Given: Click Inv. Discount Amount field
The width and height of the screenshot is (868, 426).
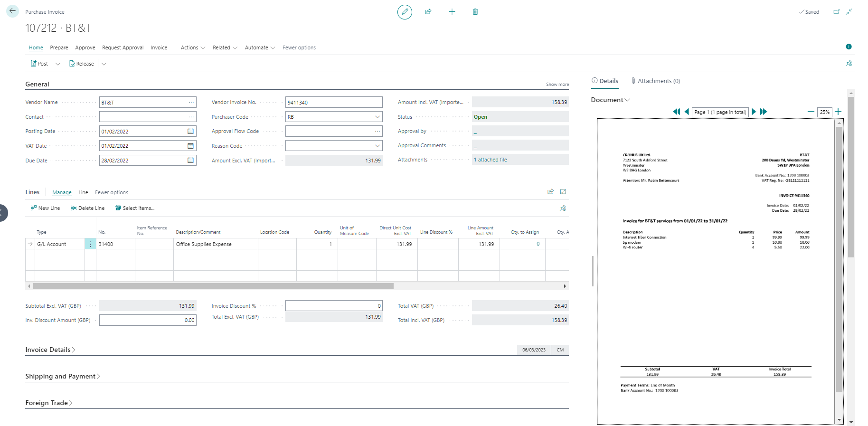Looking at the screenshot, I should [148, 320].
